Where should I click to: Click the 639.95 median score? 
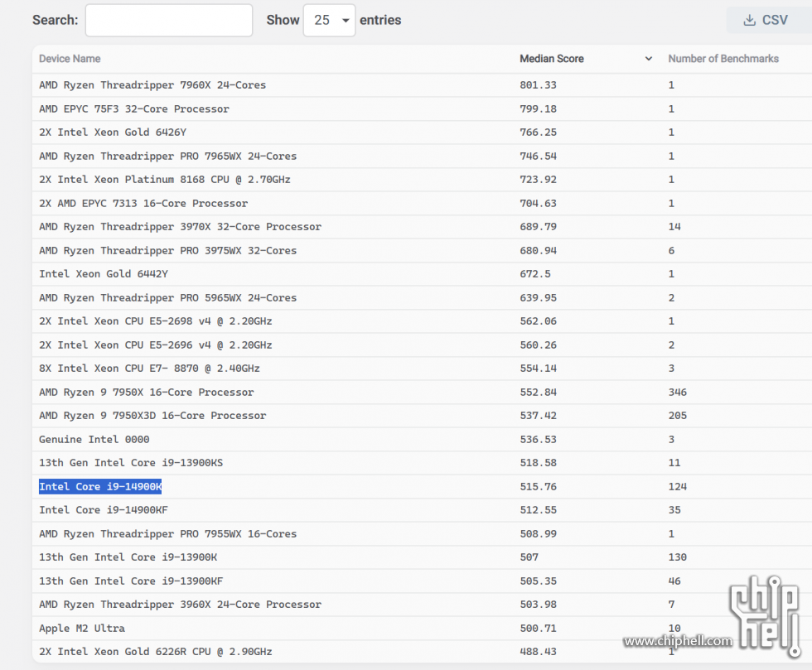pyautogui.click(x=538, y=297)
